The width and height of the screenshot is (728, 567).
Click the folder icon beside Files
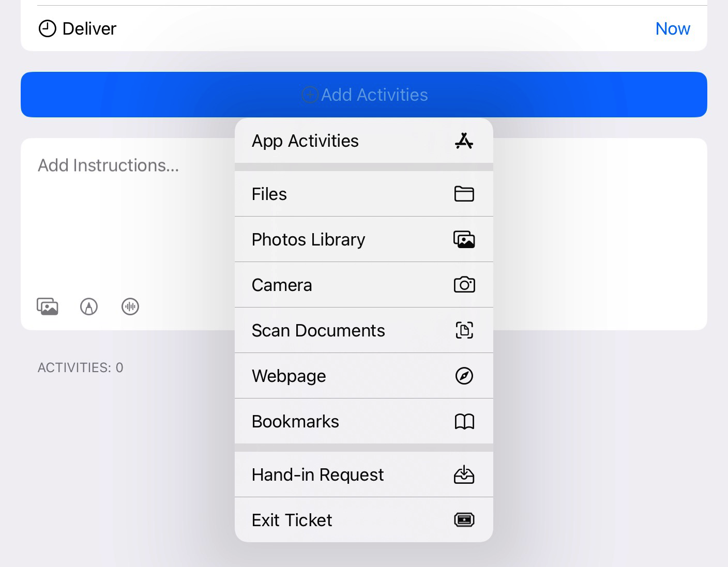[x=464, y=194]
